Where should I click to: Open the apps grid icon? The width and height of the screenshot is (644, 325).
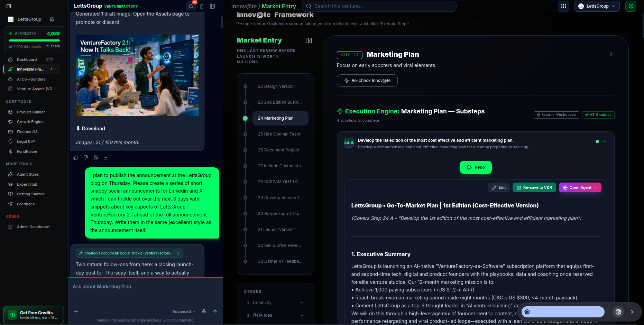point(563,6)
